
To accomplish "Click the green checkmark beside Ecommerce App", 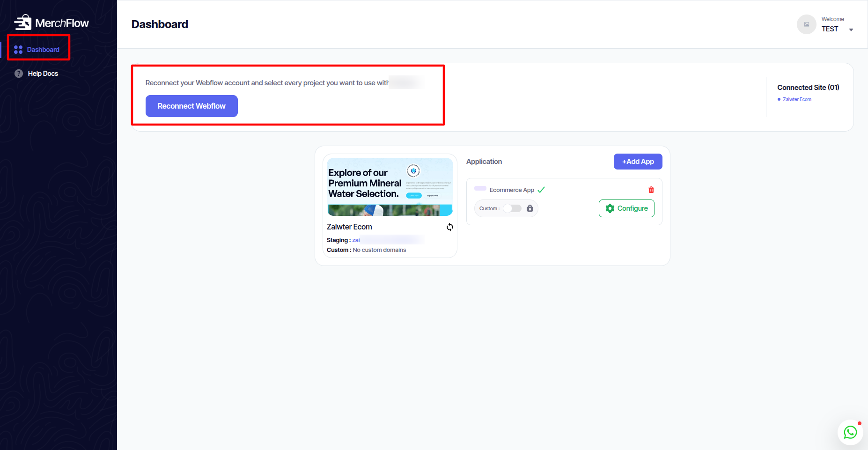I will tap(541, 190).
